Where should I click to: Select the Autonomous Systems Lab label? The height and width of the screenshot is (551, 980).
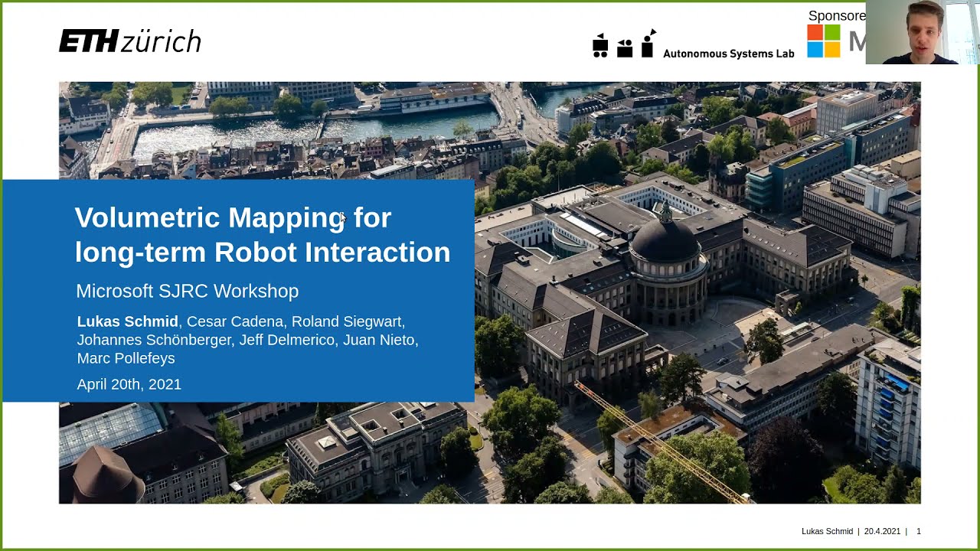click(x=728, y=54)
